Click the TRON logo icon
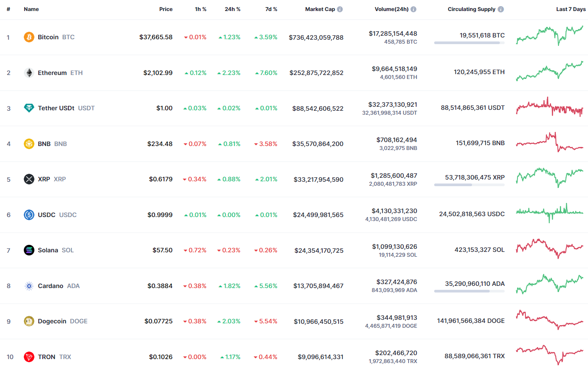 [29, 357]
